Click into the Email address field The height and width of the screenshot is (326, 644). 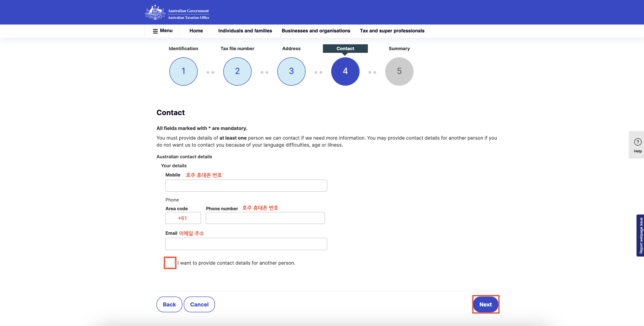point(246,244)
